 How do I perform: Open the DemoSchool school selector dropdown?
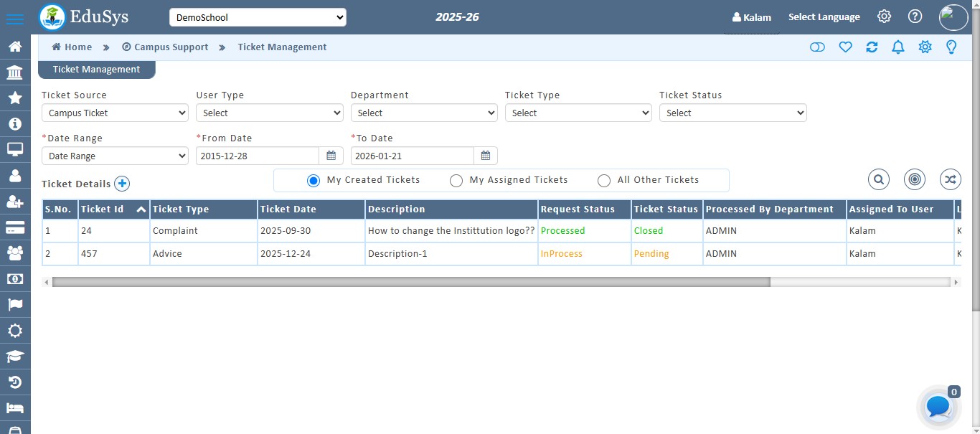(258, 16)
